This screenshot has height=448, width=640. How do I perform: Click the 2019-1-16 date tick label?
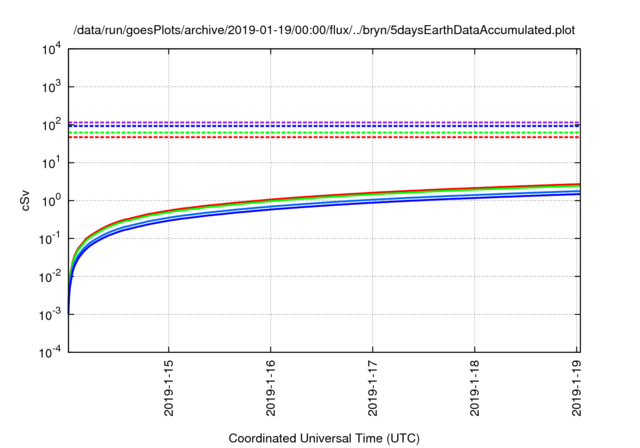(271, 388)
